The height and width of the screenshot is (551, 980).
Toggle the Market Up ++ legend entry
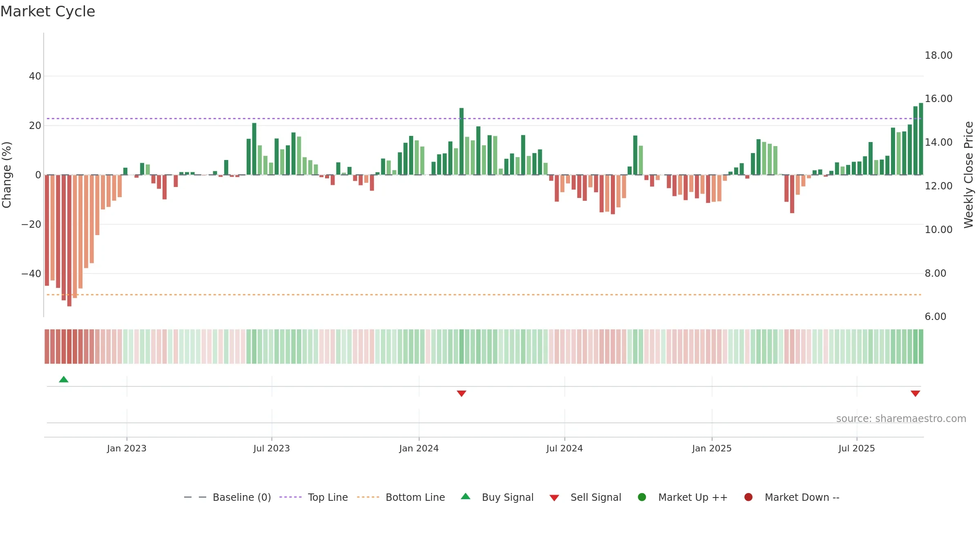point(683,498)
